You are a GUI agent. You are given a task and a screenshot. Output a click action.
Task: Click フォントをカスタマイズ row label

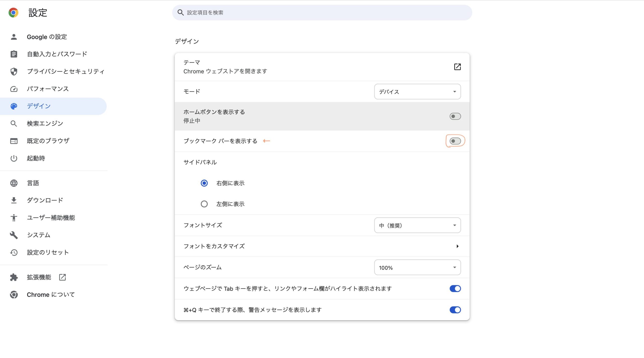pyautogui.click(x=214, y=246)
